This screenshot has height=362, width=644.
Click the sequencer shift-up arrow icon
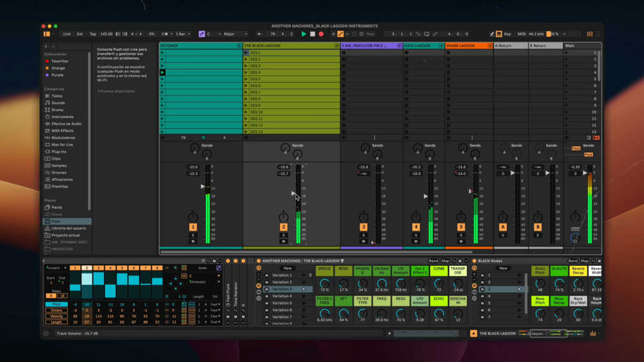click(x=176, y=278)
